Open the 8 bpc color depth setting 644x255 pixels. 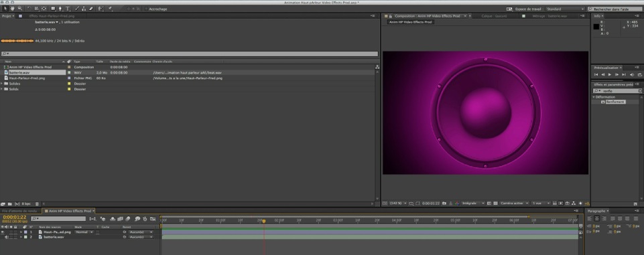point(26,203)
